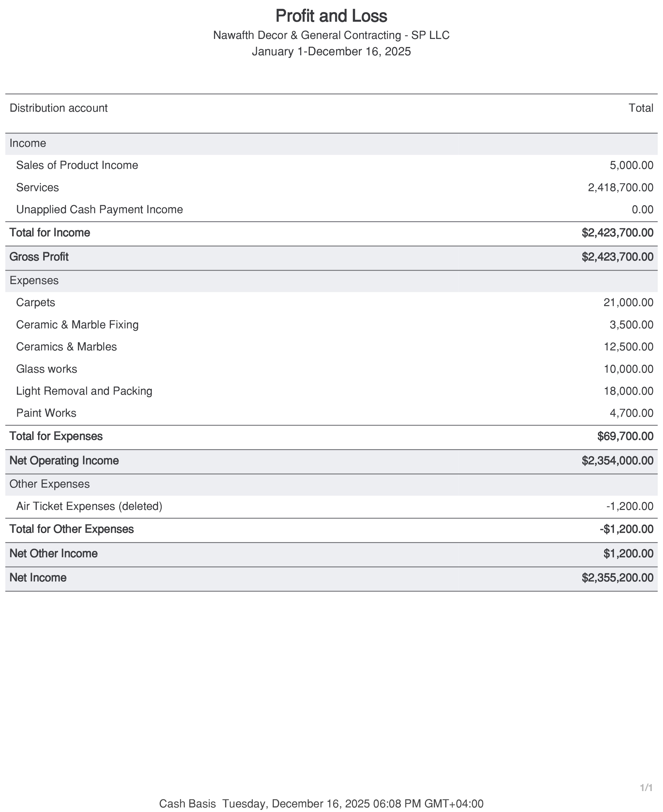Open the Glass works expense account
The height and width of the screenshot is (812, 663).
click(x=47, y=369)
